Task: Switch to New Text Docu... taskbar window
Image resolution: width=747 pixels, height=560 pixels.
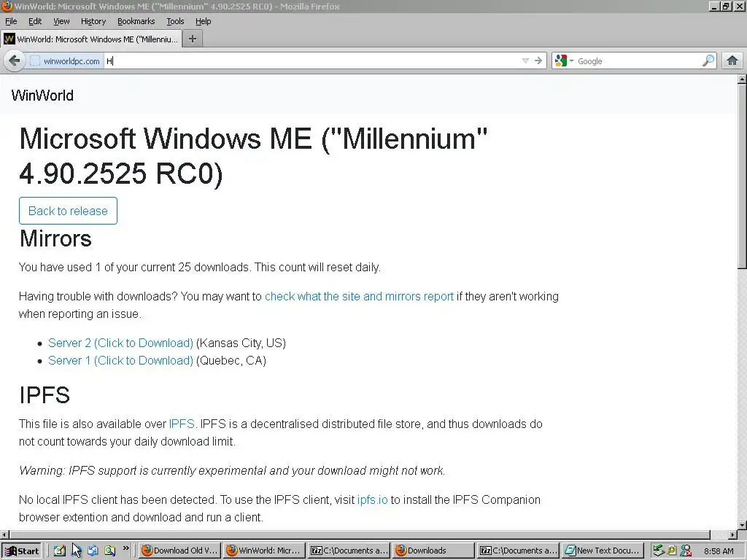Action: [x=603, y=551]
